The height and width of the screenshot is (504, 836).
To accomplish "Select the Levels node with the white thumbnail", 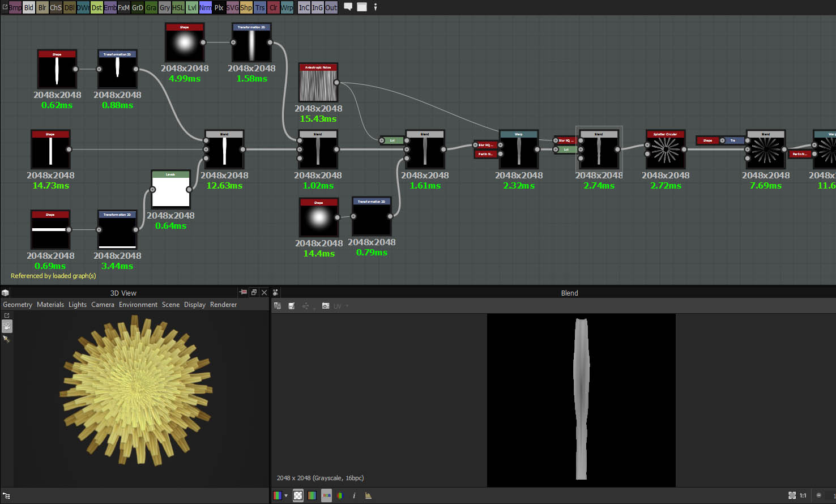I will [170, 190].
